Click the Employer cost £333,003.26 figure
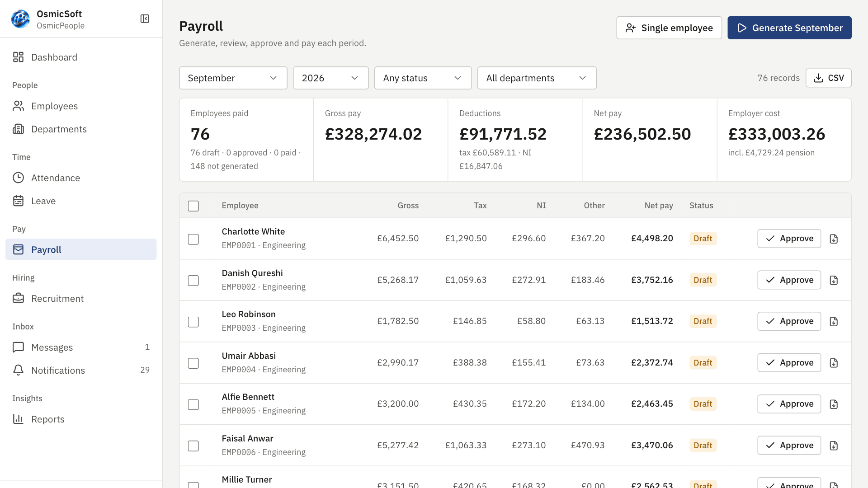 click(777, 134)
